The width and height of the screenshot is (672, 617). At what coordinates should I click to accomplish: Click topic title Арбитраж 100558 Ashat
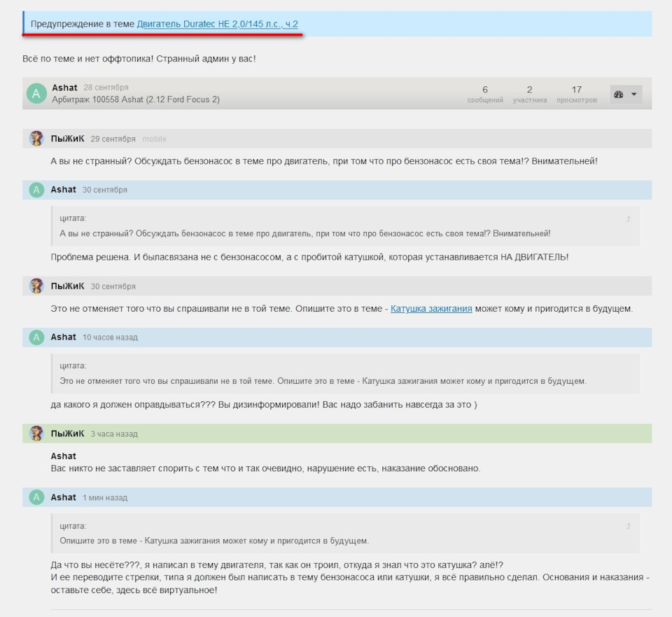[136, 99]
